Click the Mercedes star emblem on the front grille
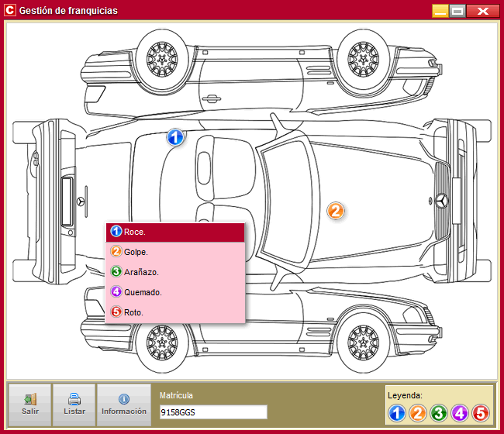504x434 pixels. (x=441, y=201)
